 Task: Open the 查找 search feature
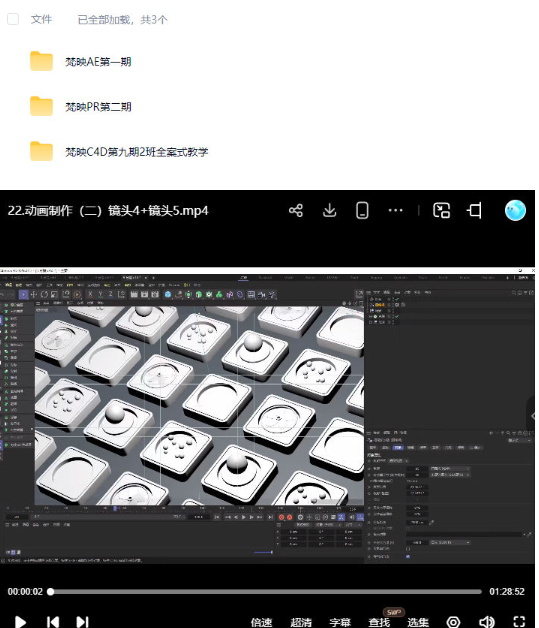coord(379,622)
